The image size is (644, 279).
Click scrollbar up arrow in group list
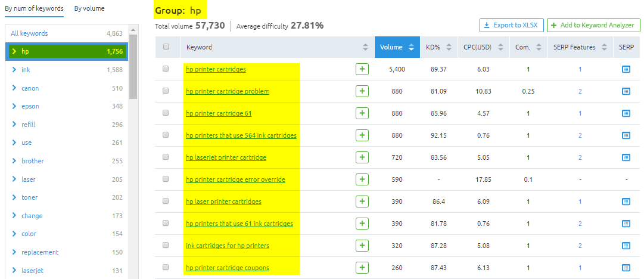(133, 30)
